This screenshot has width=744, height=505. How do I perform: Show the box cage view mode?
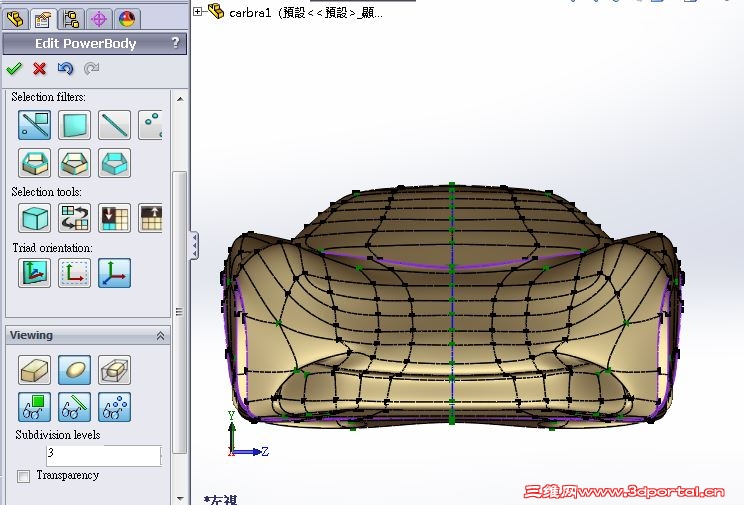[x=35, y=370]
